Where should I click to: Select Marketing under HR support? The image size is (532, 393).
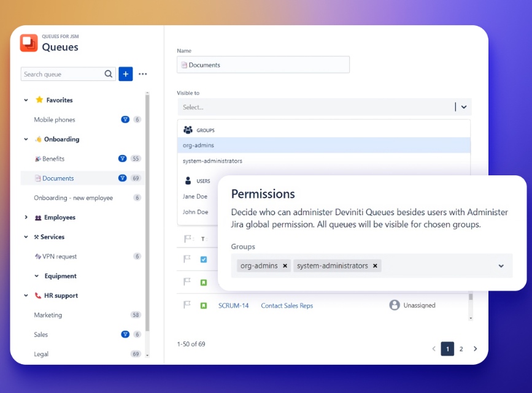tap(48, 315)
